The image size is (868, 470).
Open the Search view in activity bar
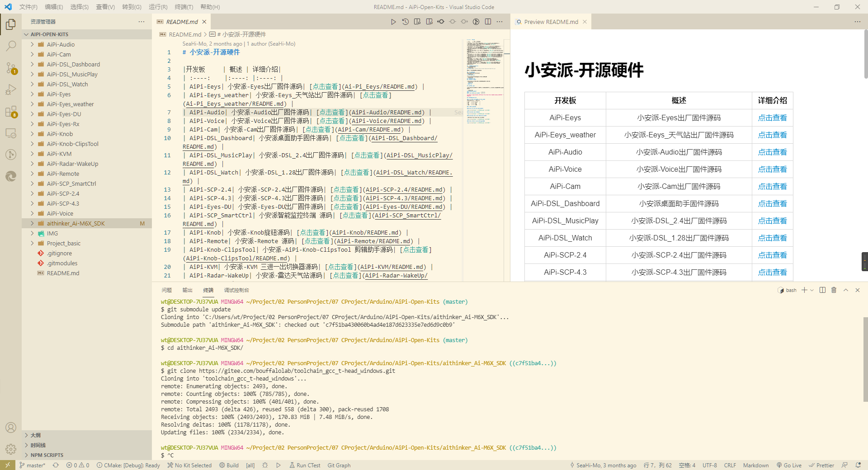(11, 46)
